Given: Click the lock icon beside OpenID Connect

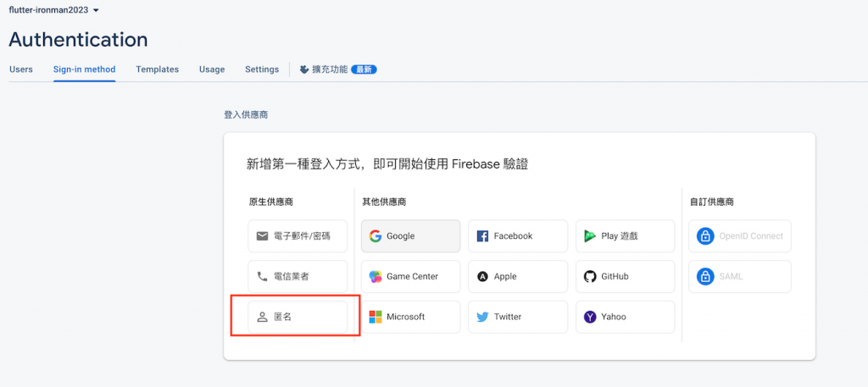Looking at the screenshot, I should 705,236.
